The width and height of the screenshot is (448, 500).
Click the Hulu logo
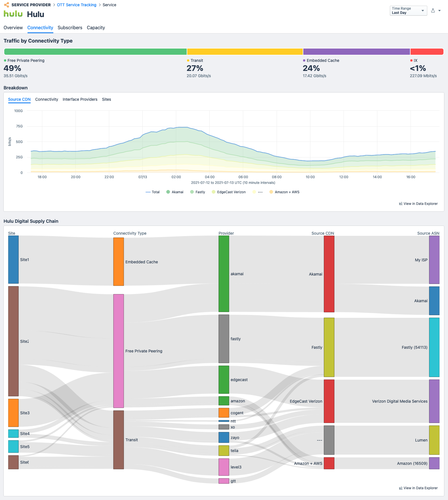pos(13,14)
